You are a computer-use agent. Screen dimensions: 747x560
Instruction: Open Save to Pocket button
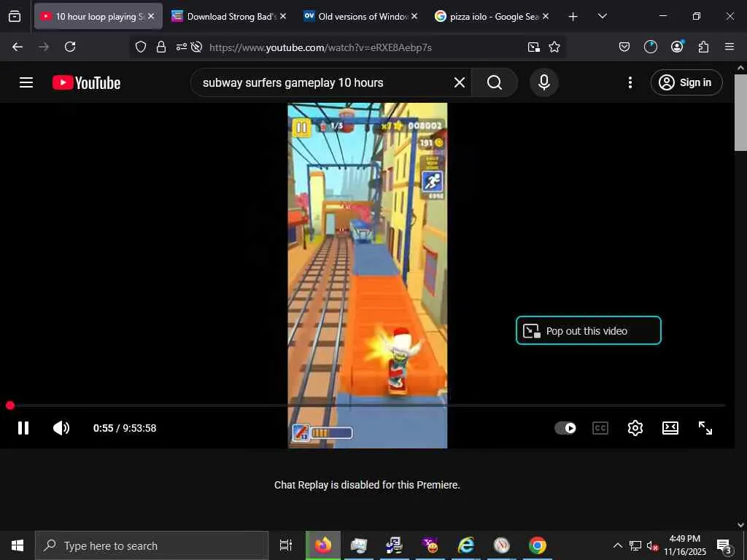624,47
